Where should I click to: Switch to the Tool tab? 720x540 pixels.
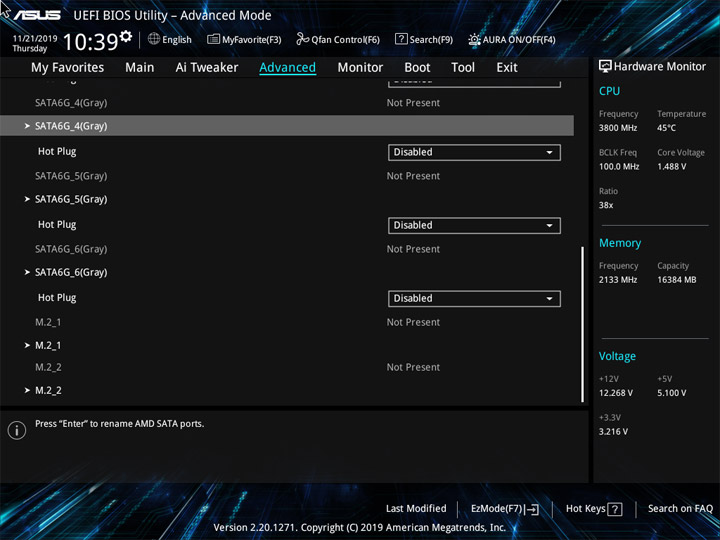click(463, 68)
